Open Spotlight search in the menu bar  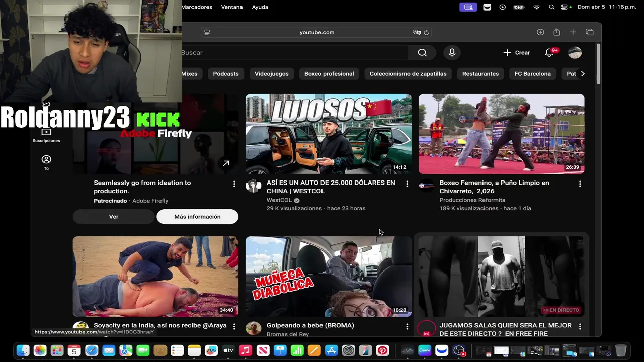pyautogui.click(x=552, y=7)
